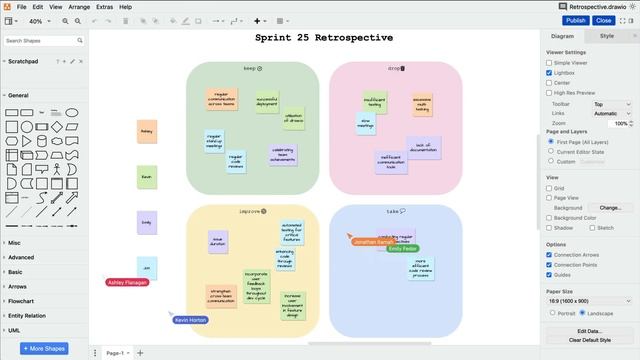Click the To Front toolbar icon
Image resolution: width=640 pixels, height=360 pixels.
(143, 21)
